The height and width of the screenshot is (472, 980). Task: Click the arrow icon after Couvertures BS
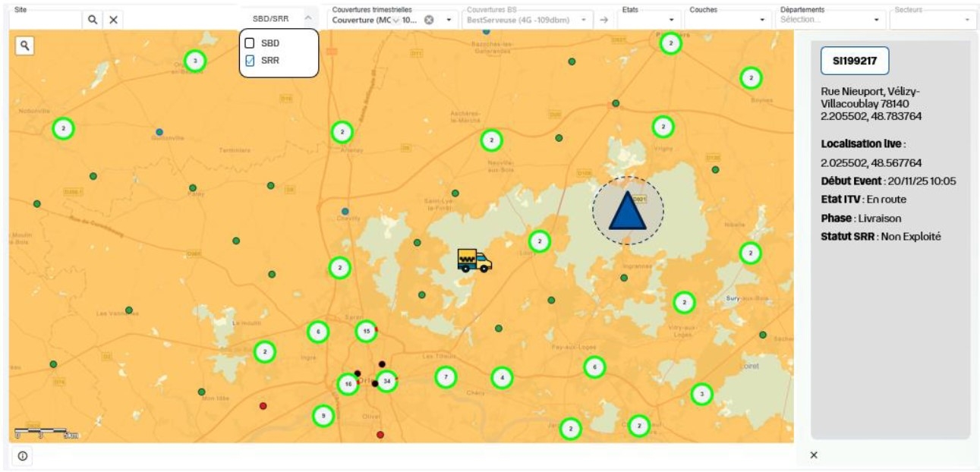[603, 20]
